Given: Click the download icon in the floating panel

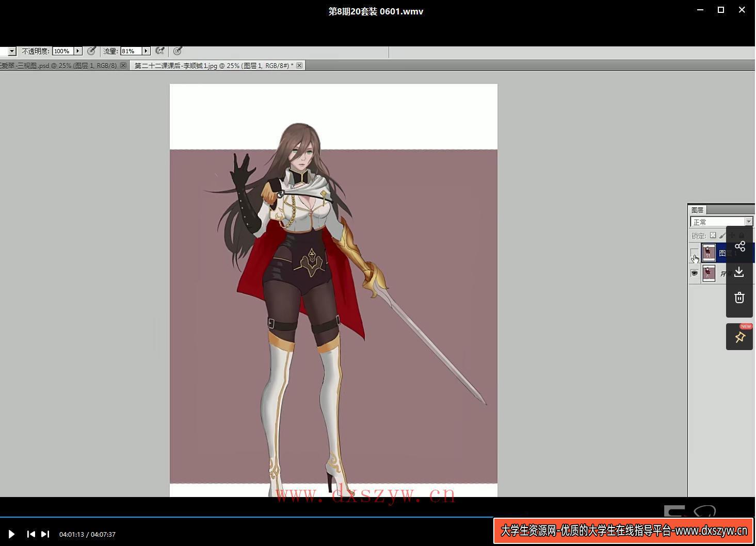Looking at the screenshot, I should click(739, 272).
